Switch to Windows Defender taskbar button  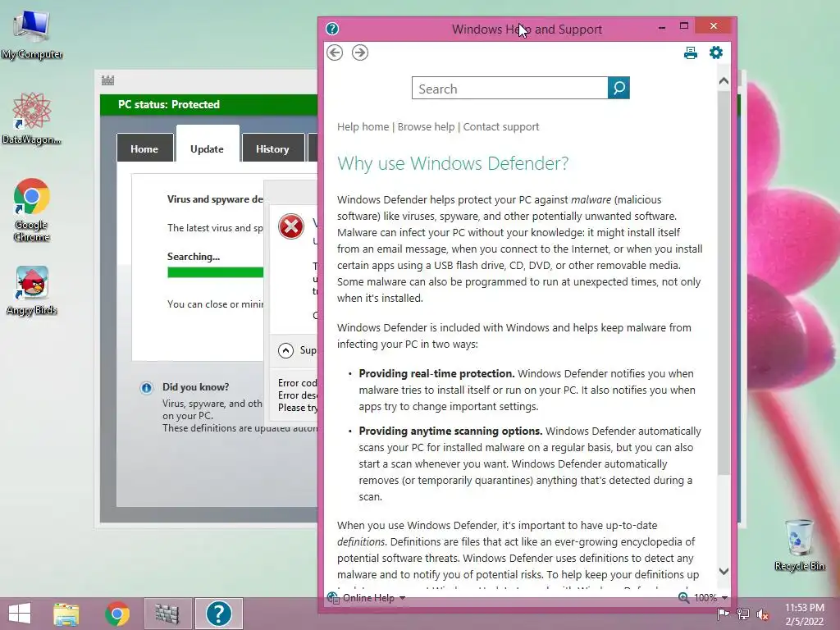click(x=167, y=614)
